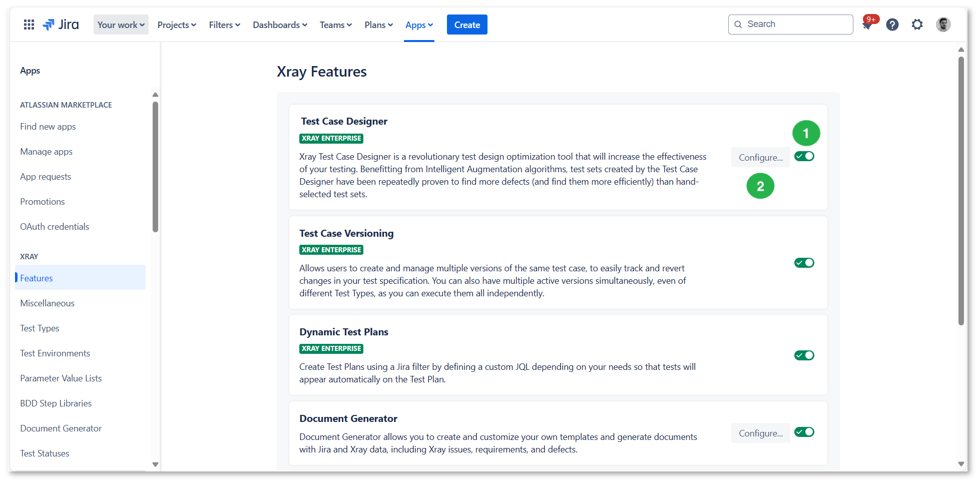Open Promotions in sidebar

tap(43, 202)
